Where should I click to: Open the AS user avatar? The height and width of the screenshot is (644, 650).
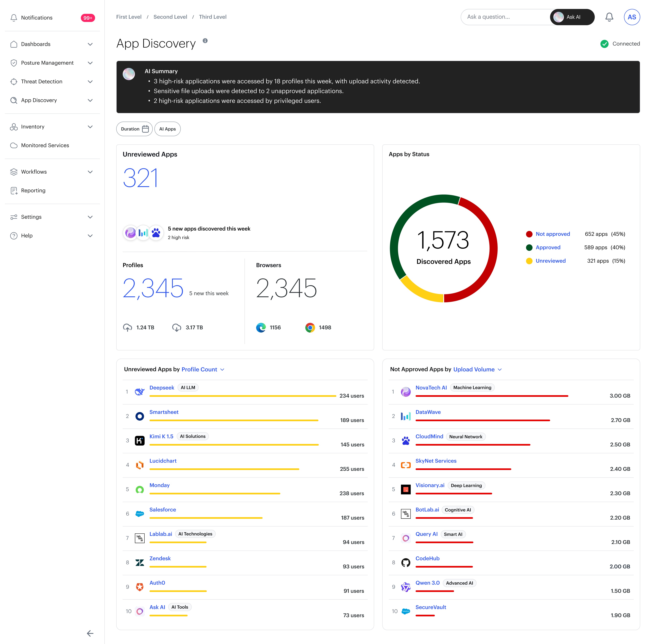[632, 17]
